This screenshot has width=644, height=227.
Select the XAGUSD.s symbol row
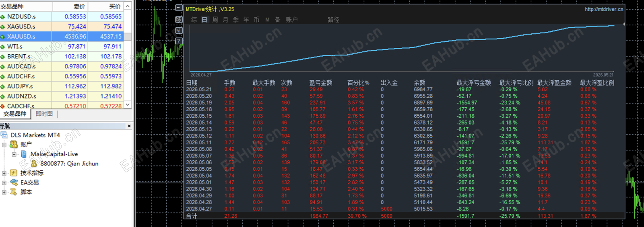[62, 27]
